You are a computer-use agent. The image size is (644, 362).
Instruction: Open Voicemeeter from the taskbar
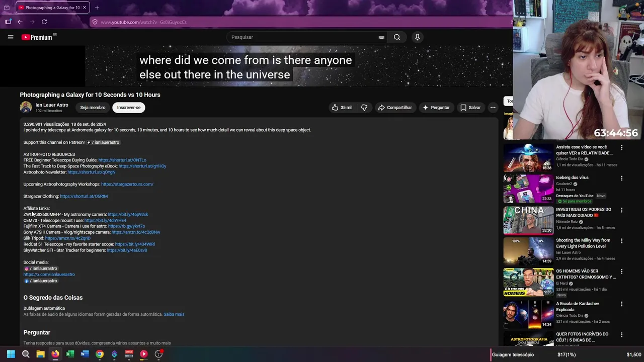[129, 354]
